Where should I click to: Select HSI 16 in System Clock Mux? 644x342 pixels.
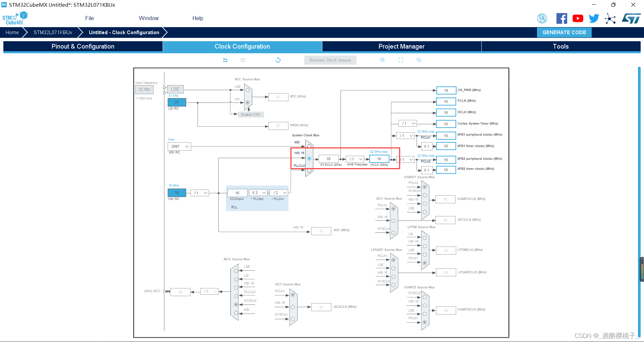pyautogui.click(x=309, y=158)
